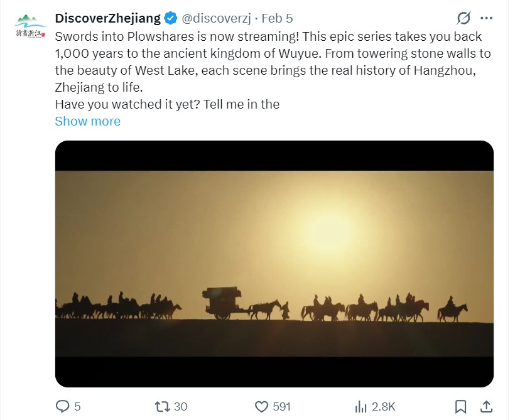
Task: Like the post with the heart icon
Action: tap(261, 406)
